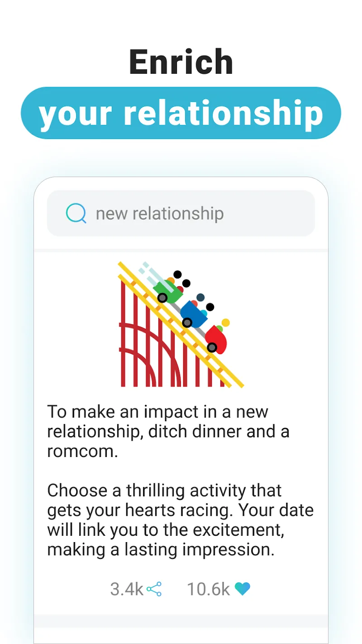Like the tip with the heart icon
362x644 pixels.
243,589
